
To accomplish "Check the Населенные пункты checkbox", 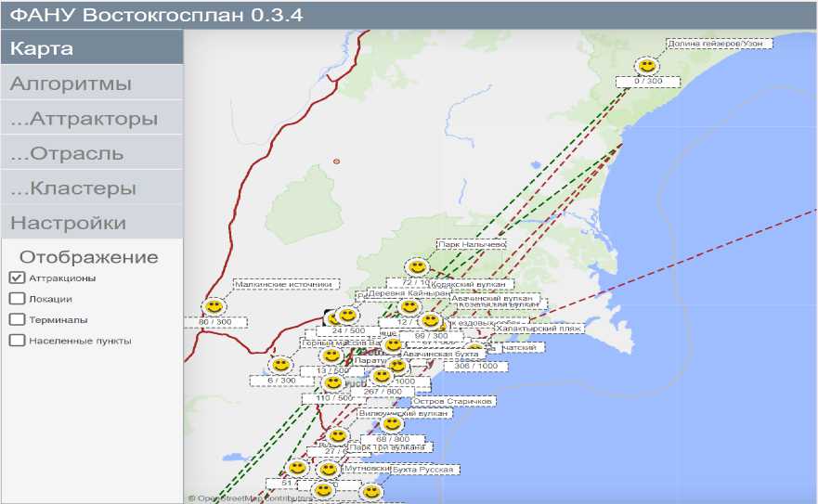I will 17,341.
